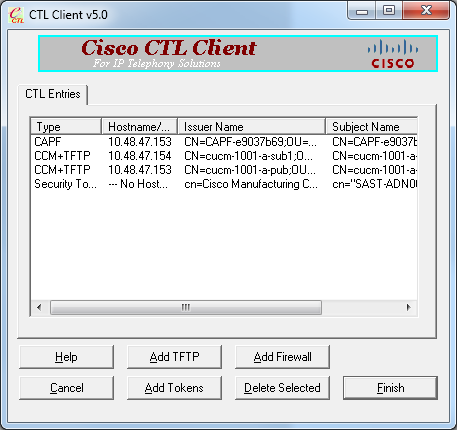Click the Cancel button
Screen dimensions: 457x430
(x=66, y=388)
